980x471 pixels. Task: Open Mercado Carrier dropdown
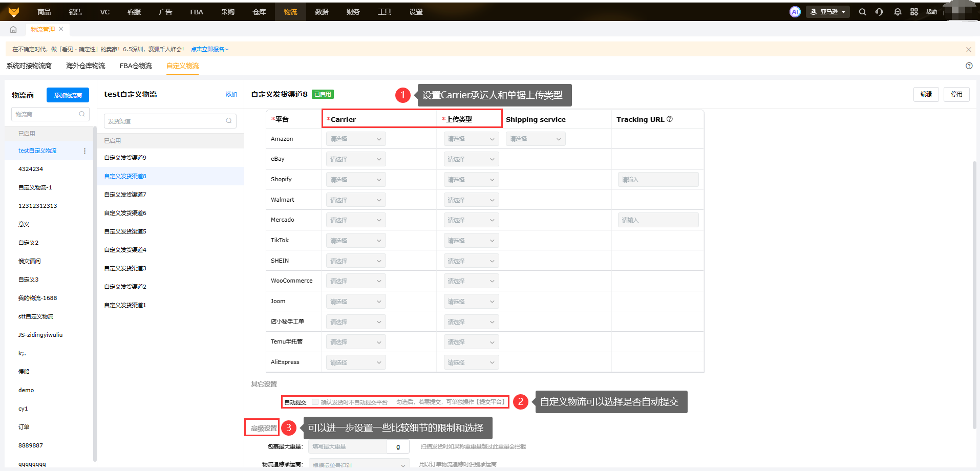[356, 220]
